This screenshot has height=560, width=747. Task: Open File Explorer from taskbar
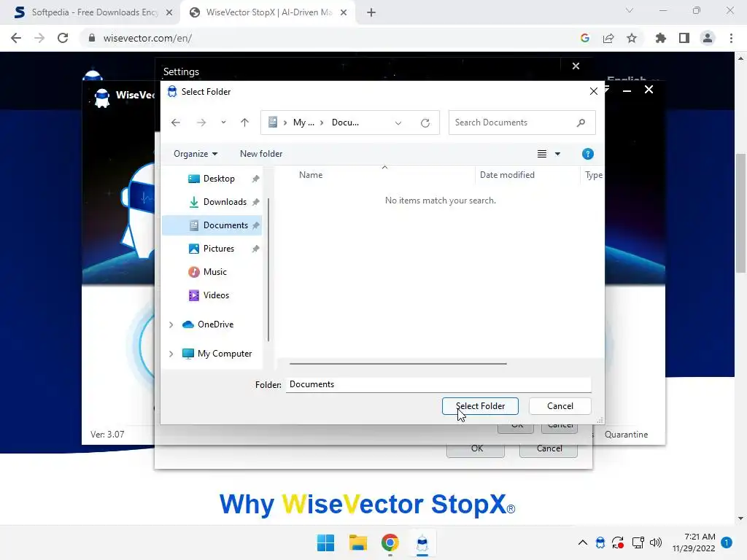click(x=357, y=542)
